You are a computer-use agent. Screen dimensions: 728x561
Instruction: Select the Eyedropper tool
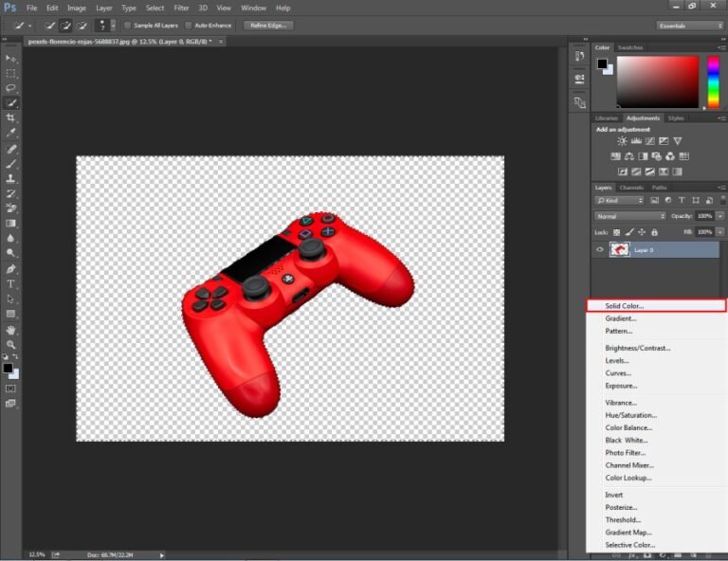coord(11,133)
